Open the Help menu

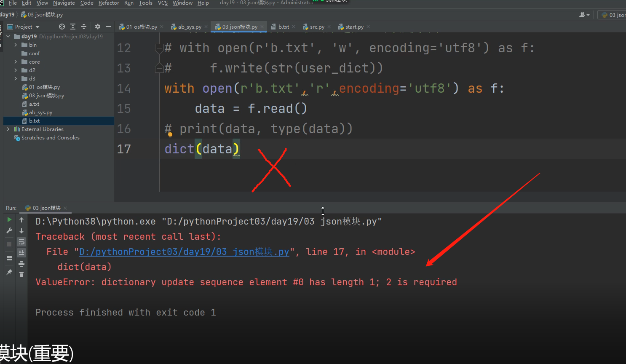[203, 3]
